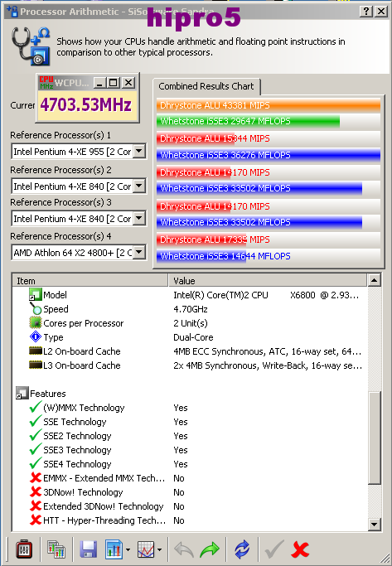Click green check beside (W)MMX Technology
Screen dimensions: 392x566
click(x=36, y=407)
